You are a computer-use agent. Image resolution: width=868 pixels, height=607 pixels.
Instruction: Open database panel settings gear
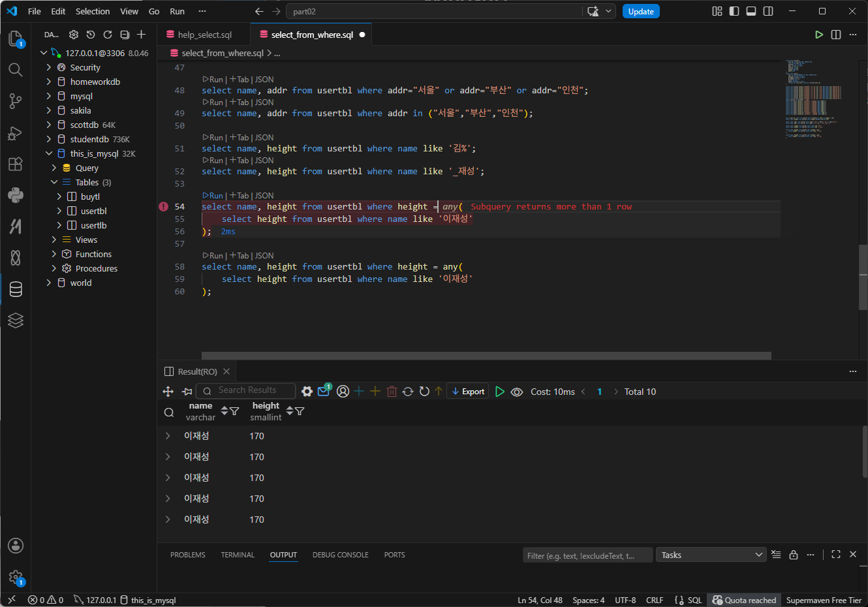(x=74, y=35)
